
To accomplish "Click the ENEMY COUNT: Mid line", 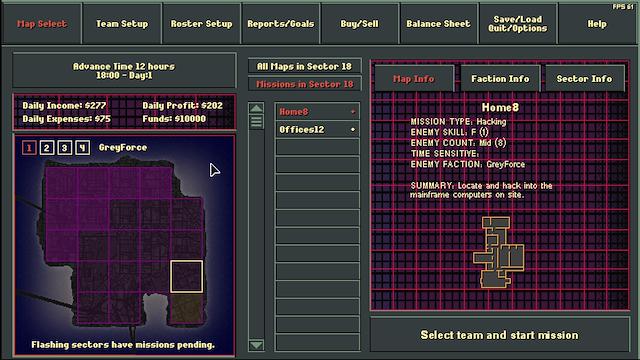I will click(x=458, y=143).
